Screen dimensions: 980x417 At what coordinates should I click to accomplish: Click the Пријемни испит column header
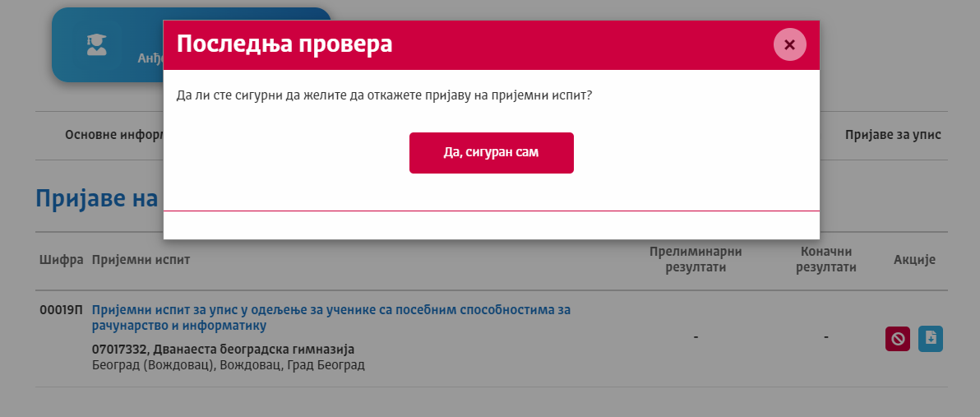(x=141, y=260)
